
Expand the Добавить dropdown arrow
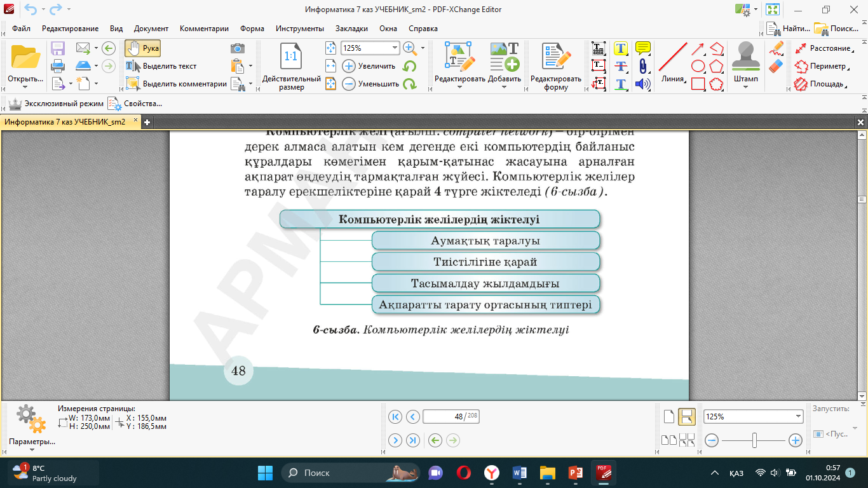[505, 88]
